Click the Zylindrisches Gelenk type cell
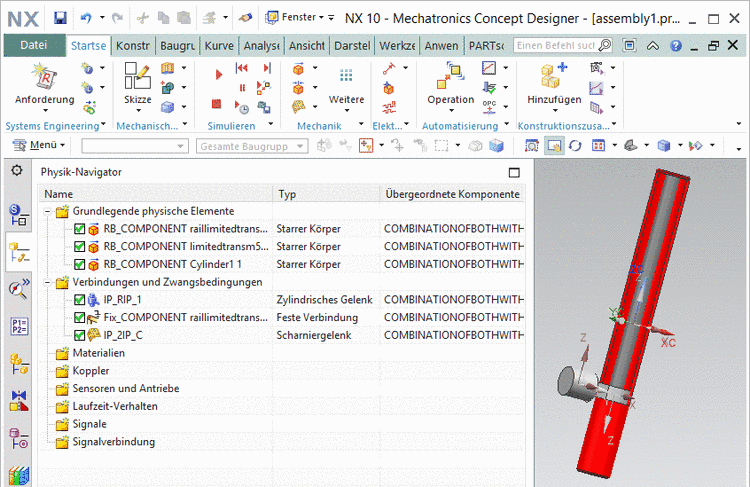This screenshot has height=487, width=750. pyautogui.click(x=324, y=300)
